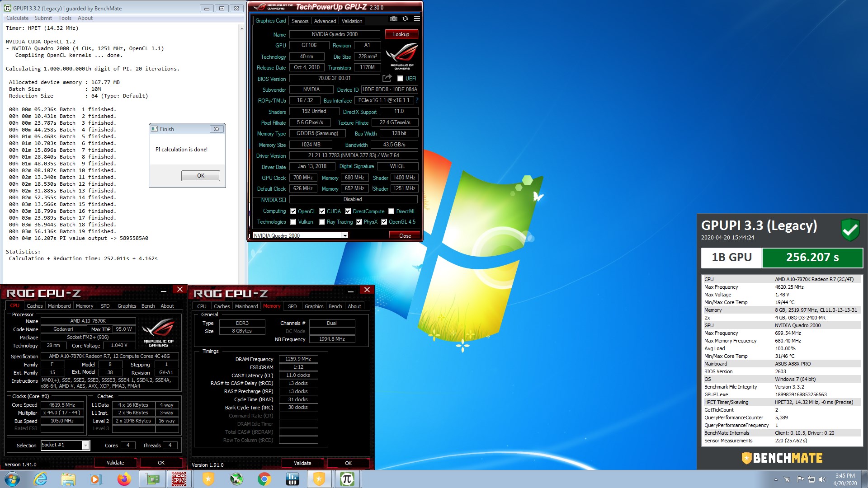Toggle the CUDA checkbox

point(322,211)
